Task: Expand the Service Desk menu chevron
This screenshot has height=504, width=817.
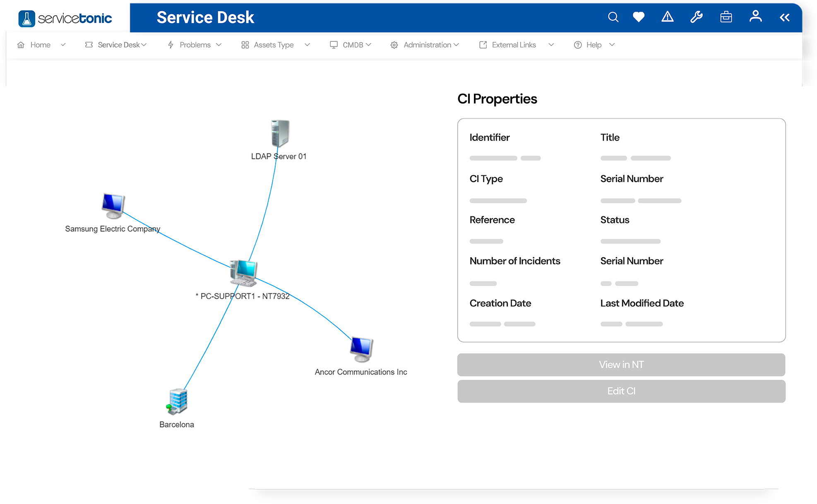Action: [x=144, y=45]
